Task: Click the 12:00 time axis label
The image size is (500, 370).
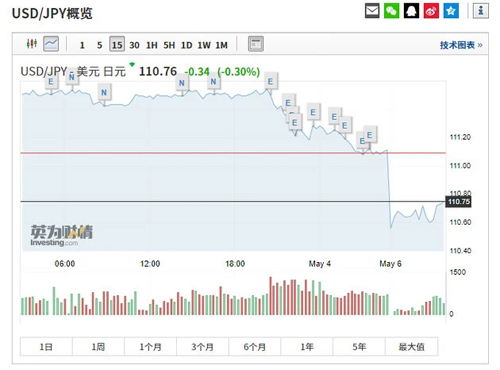Action: pos(150,264)
